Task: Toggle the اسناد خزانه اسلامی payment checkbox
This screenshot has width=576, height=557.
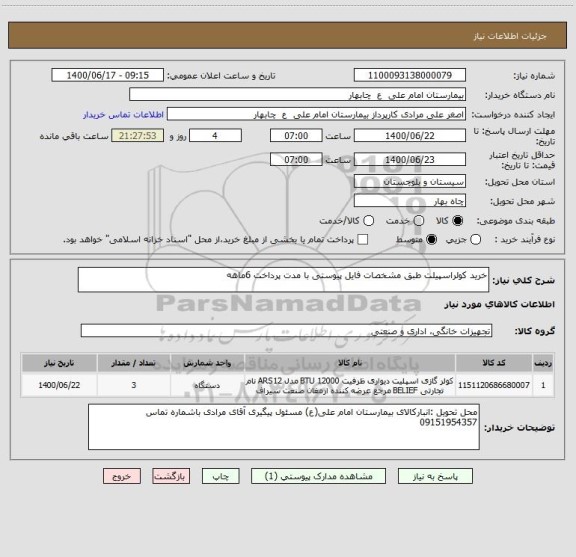Action: pyautogui.click(x=363, y=240)
